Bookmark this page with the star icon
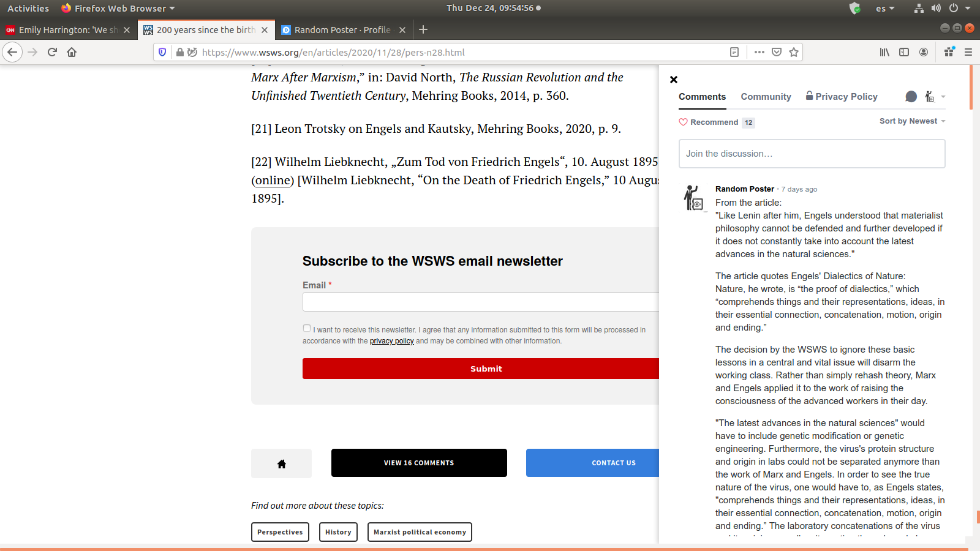This screenshot has height=551, width=980. [794, 52]
